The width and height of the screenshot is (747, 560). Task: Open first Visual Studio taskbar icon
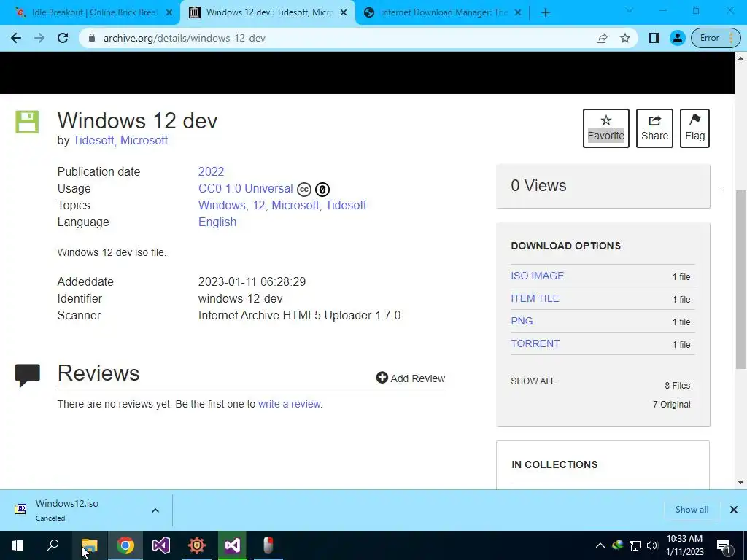161,545
